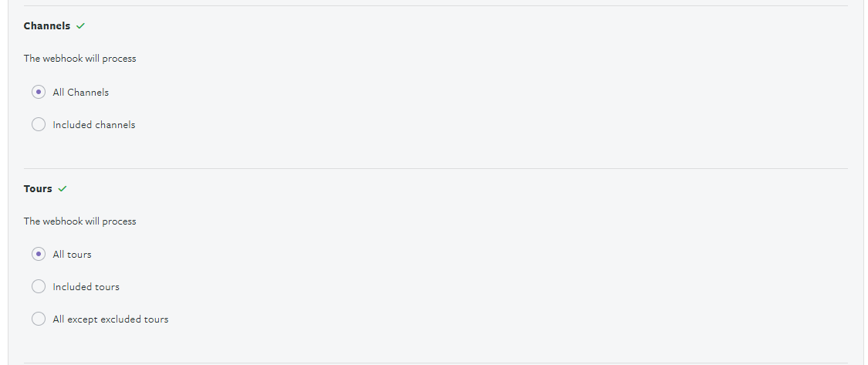Click the 'Included channels' label text

(94, 125)
